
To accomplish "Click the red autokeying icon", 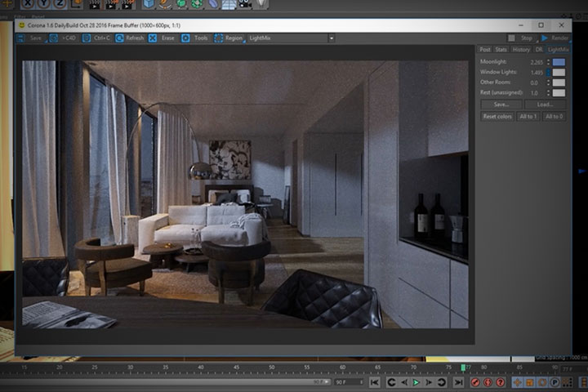I will tap(488, 382).
